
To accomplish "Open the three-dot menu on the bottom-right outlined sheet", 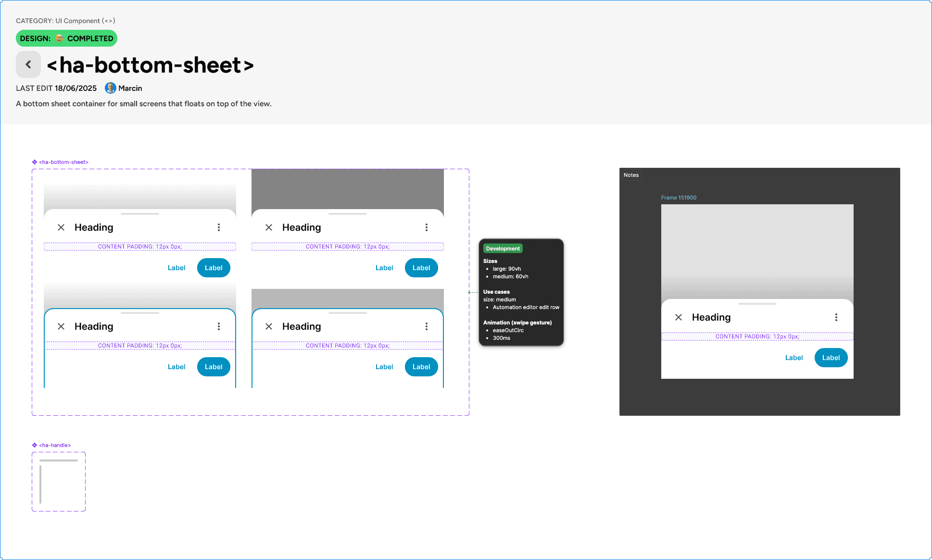I will click(x=427, y=326).
